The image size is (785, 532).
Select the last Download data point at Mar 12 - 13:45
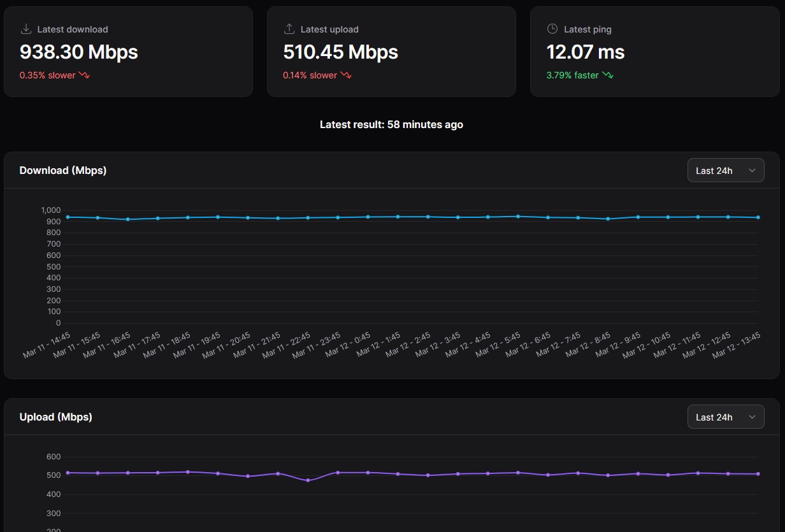(x=758, y=217)
